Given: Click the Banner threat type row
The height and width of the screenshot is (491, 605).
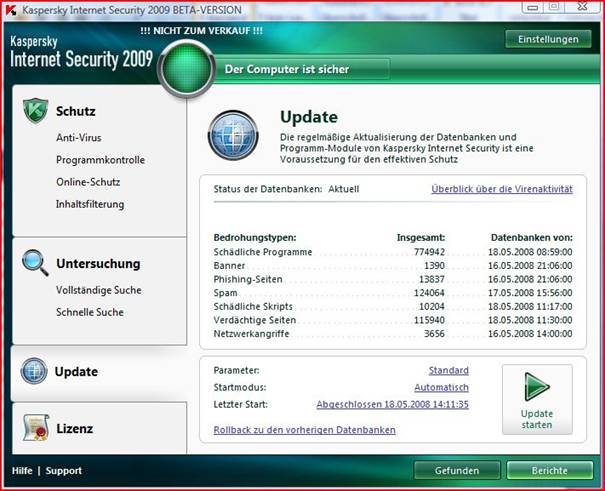Looking at the screenshot, I should coord(229,266).
